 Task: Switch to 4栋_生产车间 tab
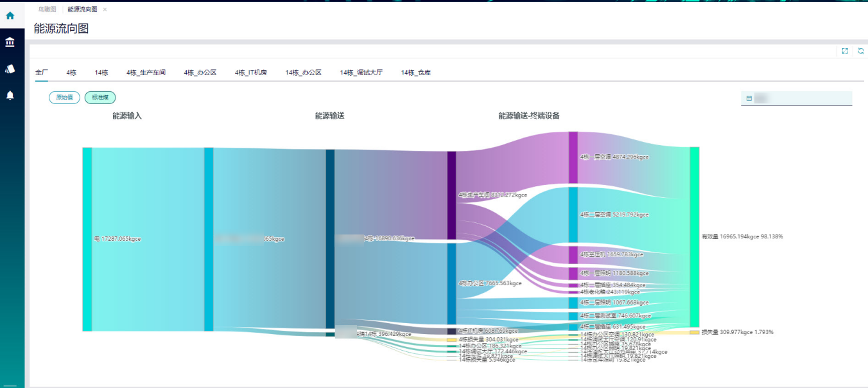[146, 73]
